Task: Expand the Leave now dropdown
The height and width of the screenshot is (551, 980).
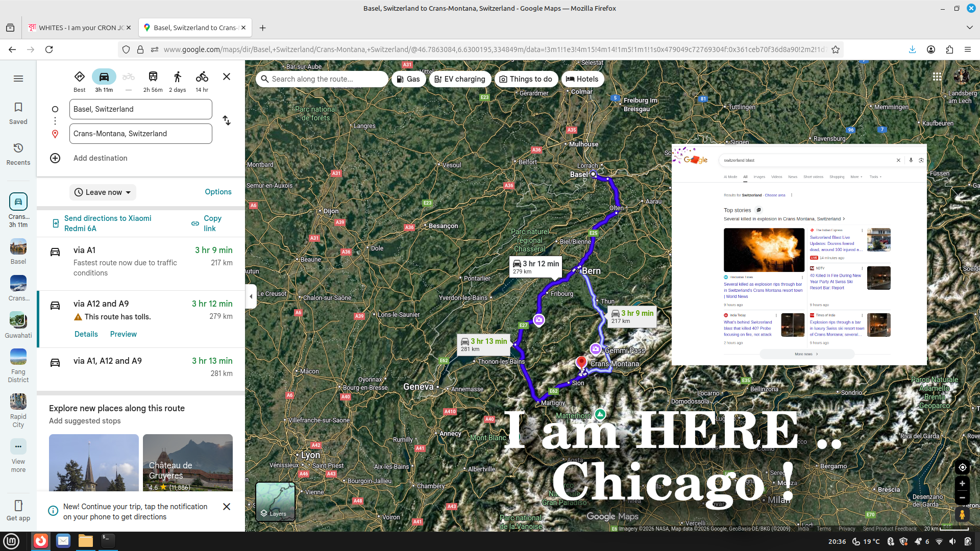Action: (x=103, y=192)
